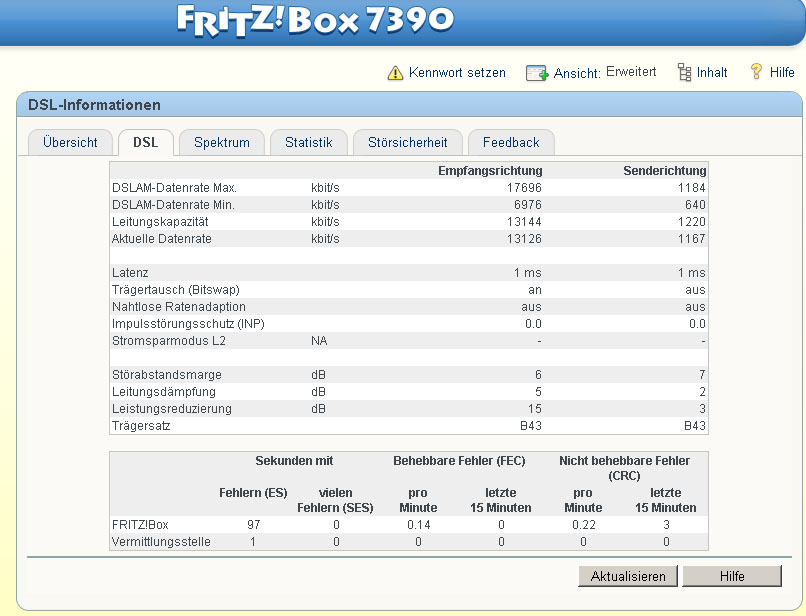Click the DSLAM-Datenrate Min. row label
Viewport: 806px width, 616px height.
[x=173, y=205]
